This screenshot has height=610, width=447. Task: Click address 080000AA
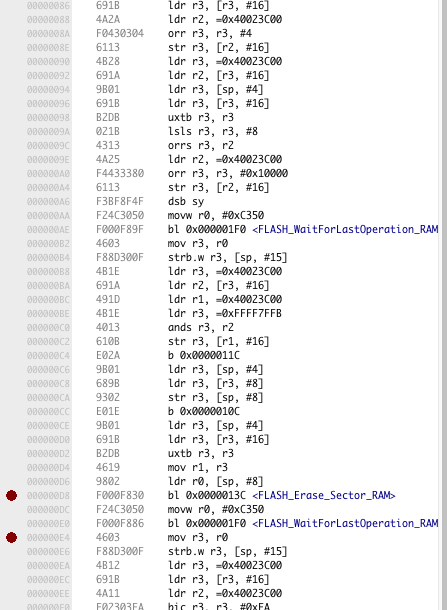(x=48, y=216)
